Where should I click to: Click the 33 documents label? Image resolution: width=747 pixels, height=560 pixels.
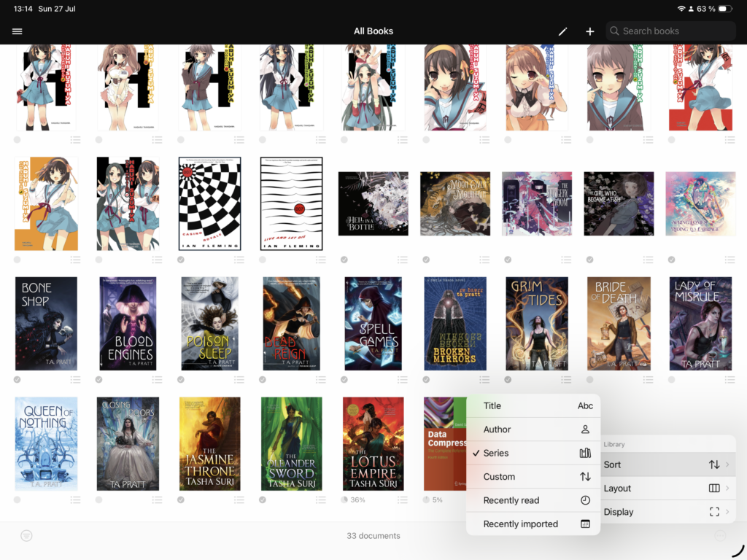coord(373,536)
